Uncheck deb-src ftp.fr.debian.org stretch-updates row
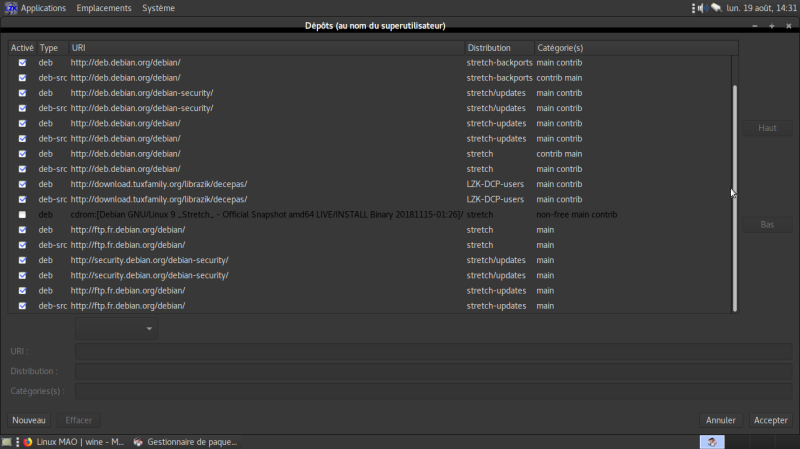 click(x=22, y=306)
